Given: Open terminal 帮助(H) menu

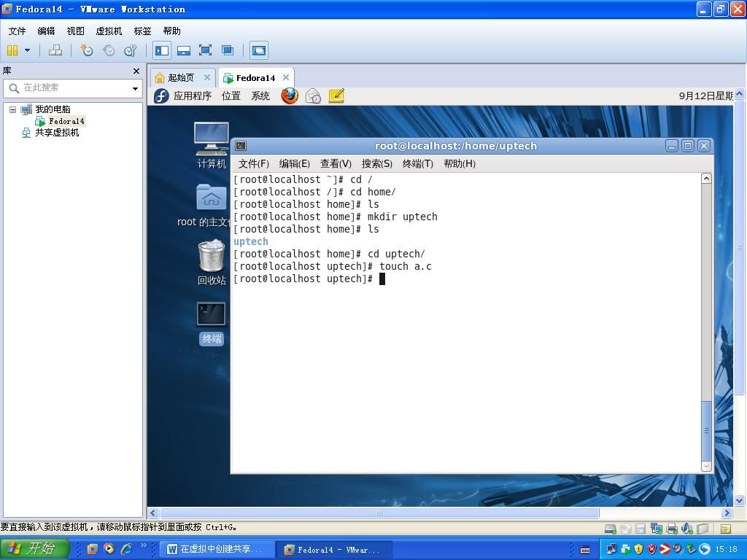Looking at the screenshot, I should click(x=460, y=164).
